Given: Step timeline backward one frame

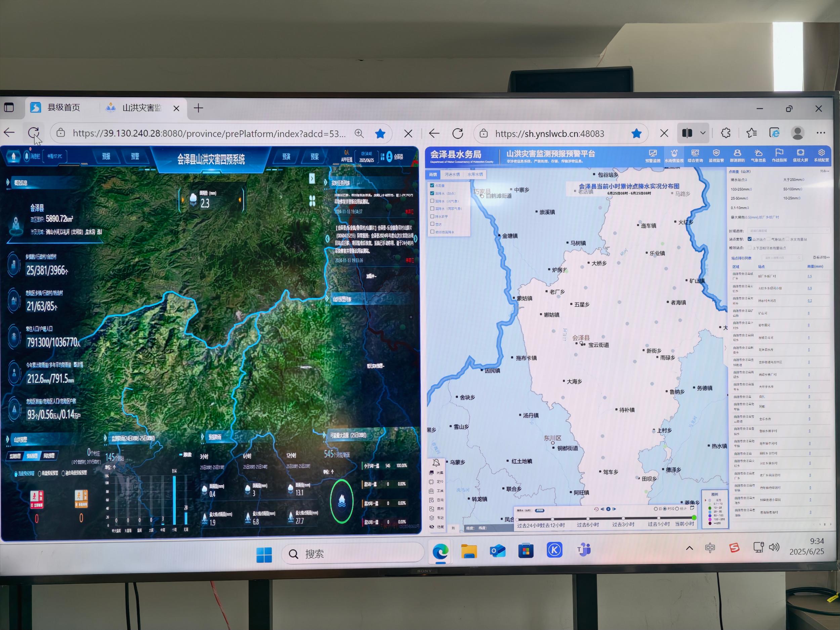Looking at the screenshot, I should click(x=602, y=509).
